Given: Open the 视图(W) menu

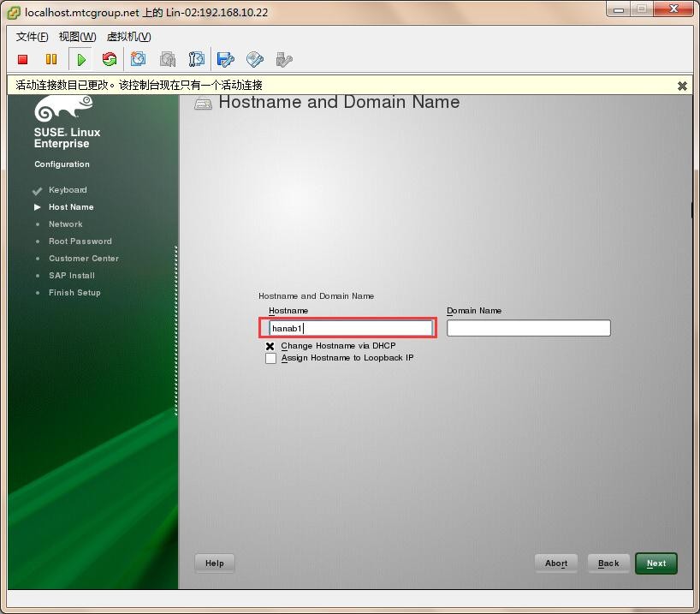Looking at the screenshot, I should pyautogui.click(x=78, y=37).
